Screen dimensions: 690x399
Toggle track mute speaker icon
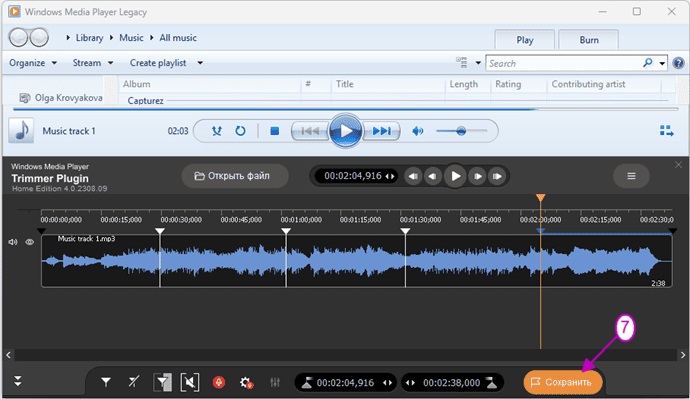(13, 242)
